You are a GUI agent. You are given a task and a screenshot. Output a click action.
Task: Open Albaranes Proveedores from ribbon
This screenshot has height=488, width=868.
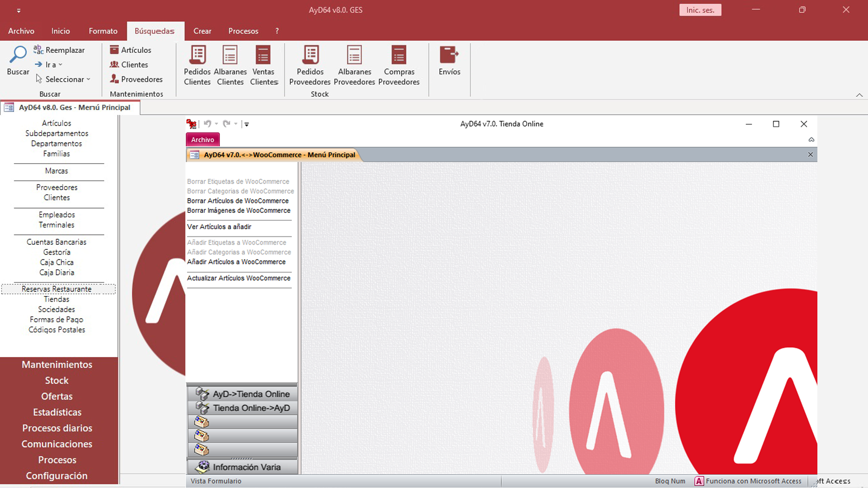354,66
